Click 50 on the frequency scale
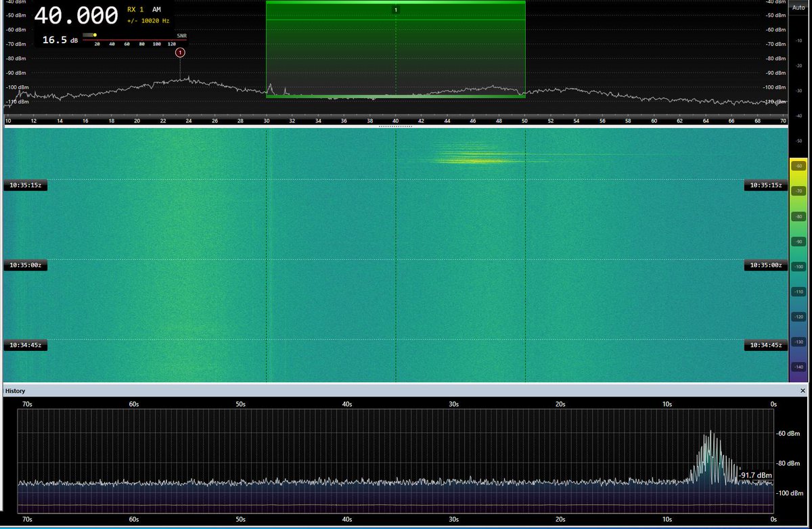The image size is (812, 529). 524,121
